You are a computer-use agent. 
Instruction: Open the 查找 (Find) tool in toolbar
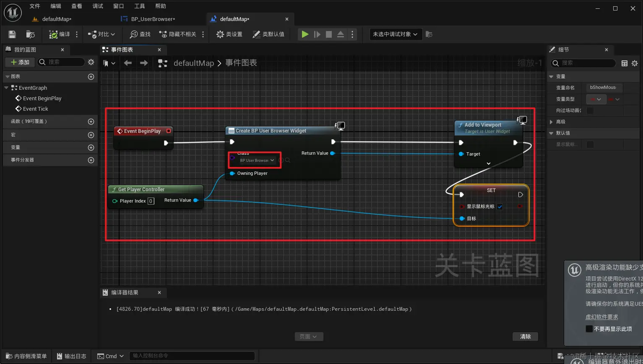pyautogui.click(x=139, y=34)
